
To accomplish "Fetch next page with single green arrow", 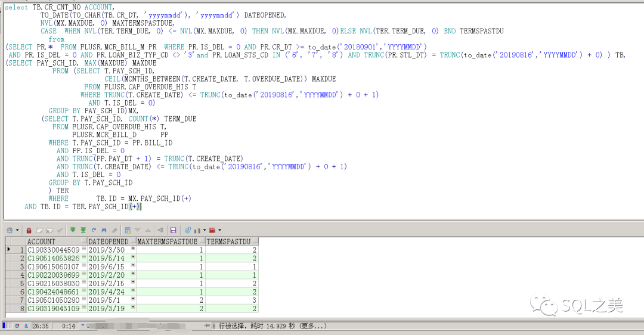I will [73, 230].
